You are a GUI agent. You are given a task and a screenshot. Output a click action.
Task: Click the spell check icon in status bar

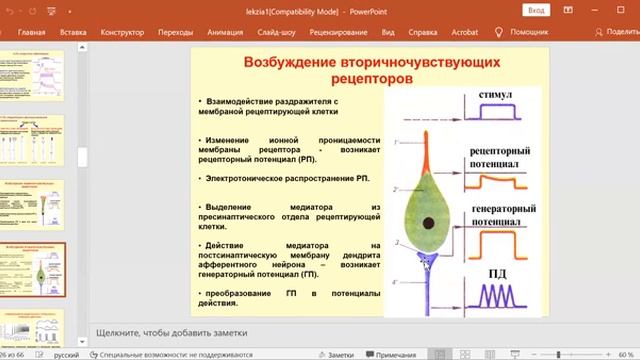pyautogui.click(x=39, y=355)
